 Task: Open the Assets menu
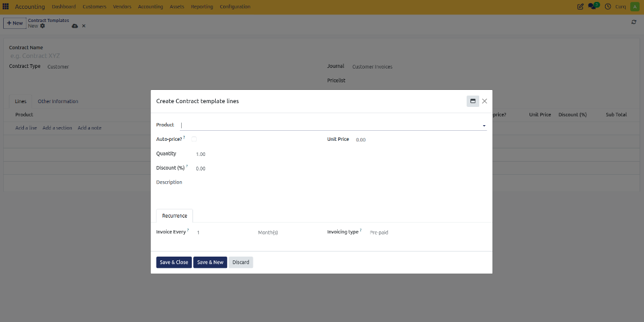[177, 6]
